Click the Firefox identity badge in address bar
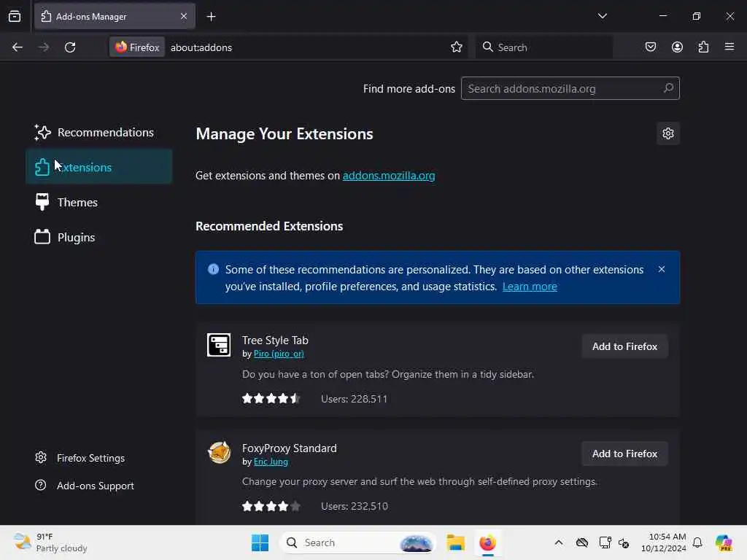Viewport: 747px width, 560px height. 137,47
